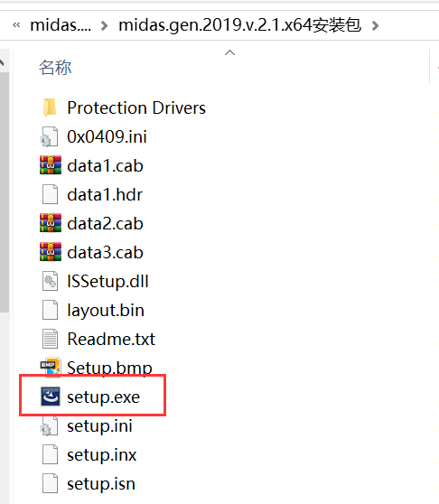Select the layout.bin file name
The image size is (439, 504).
point(106,311)
